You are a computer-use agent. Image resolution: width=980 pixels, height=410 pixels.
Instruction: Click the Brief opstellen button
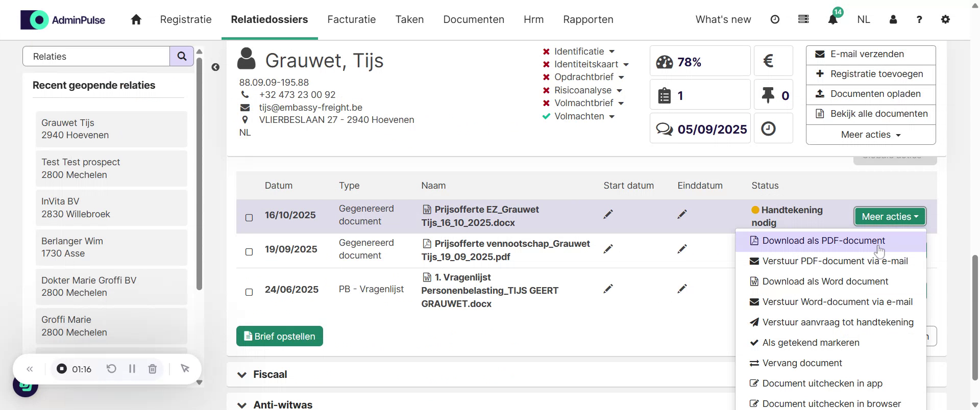pos(279,336)
